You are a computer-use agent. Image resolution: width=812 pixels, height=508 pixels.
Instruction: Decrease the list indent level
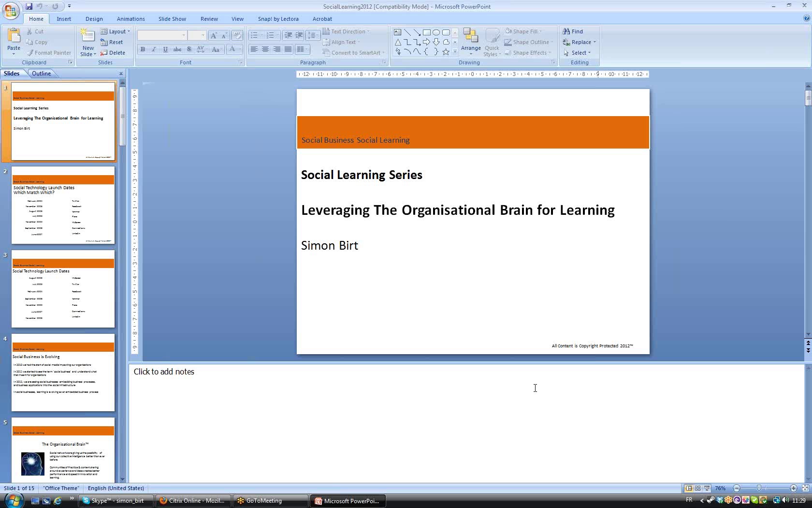pos(288,35)
